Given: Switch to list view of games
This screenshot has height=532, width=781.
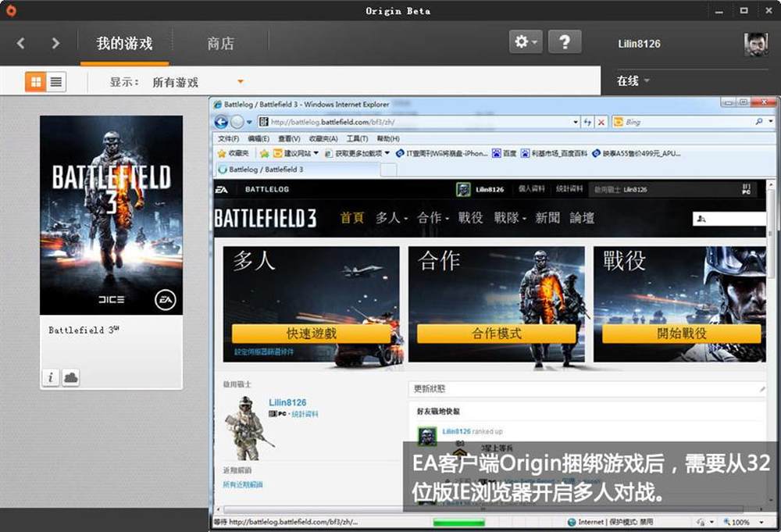Looking at the screenshot, I should click(56, 81).
